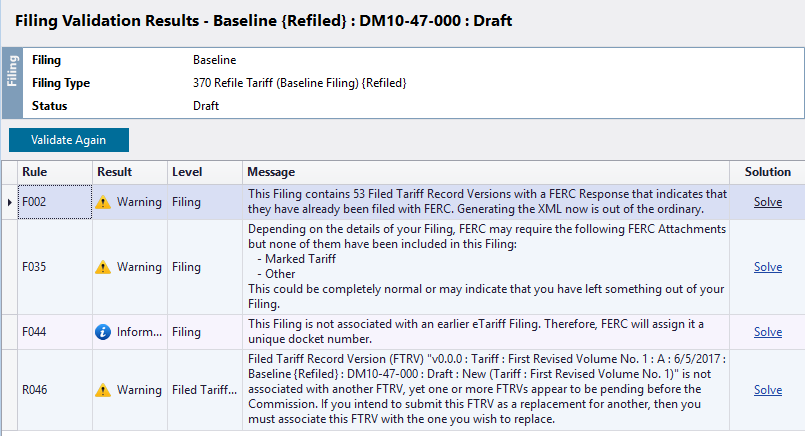Image resolution: width=805 pixels, height=436 pixels.
Task: Click the Validate Again button
Action: click(69, 140)
